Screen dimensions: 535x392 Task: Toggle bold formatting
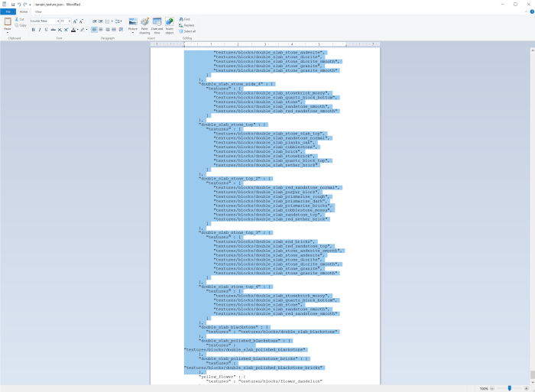point(33,30)
